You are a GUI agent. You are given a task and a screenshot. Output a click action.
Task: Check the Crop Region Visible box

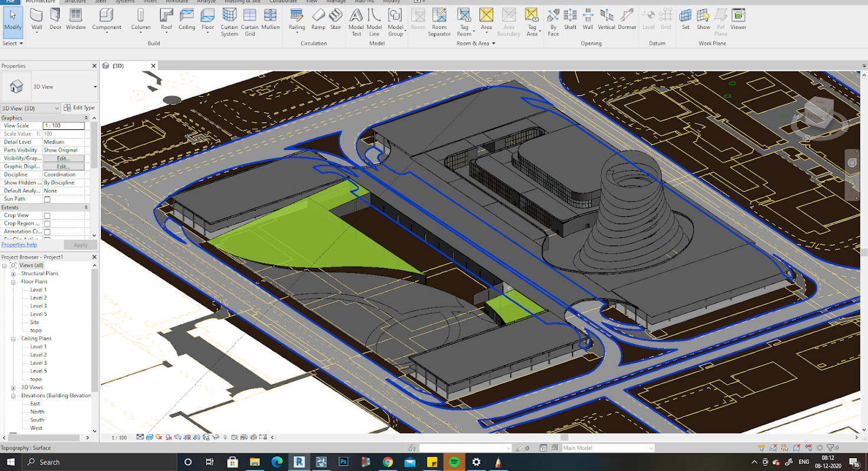[x=47, y=224]
